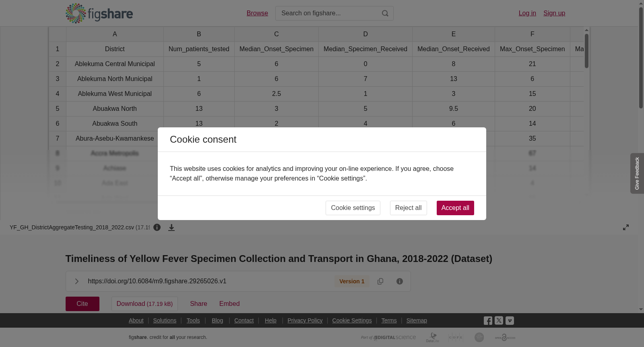Click the figshare logo
This screenshot has width=644, height=347.
pos(99,13)
